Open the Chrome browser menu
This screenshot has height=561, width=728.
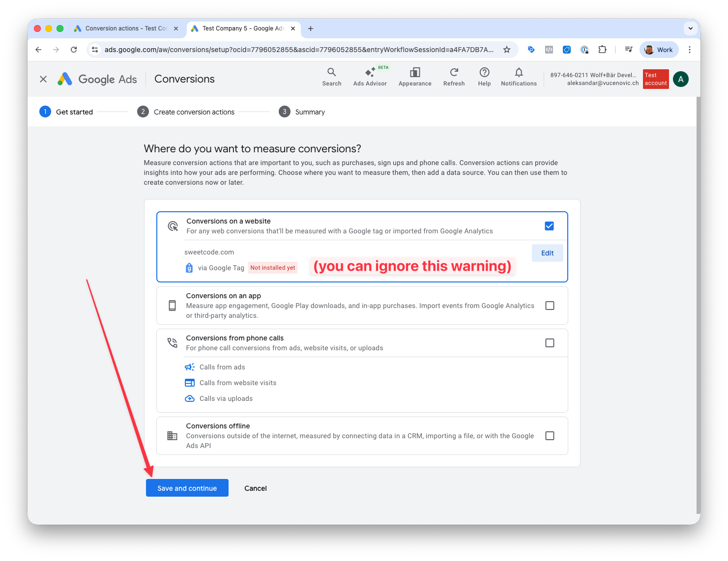click(x=690, y=49)
